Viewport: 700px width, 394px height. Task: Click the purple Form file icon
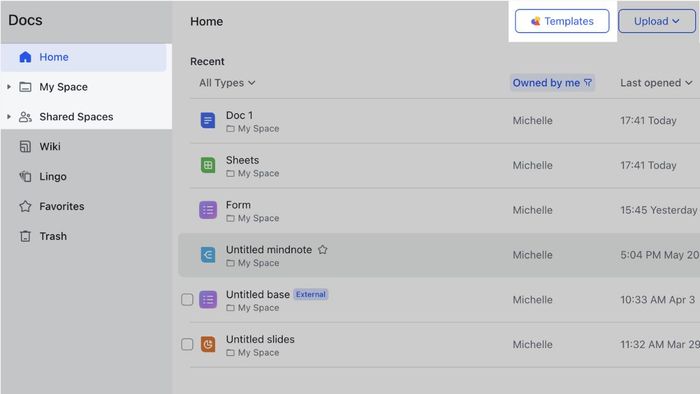click(x=208, y=210)
